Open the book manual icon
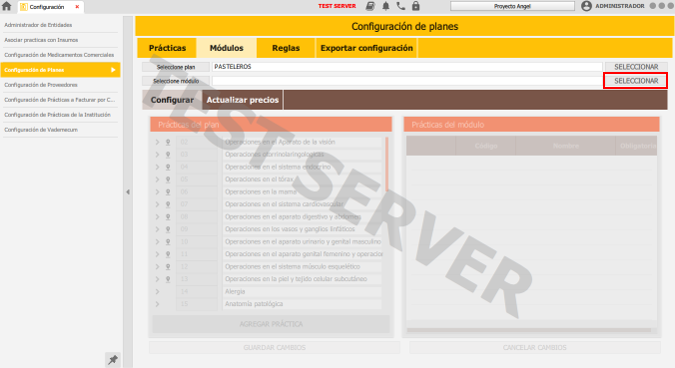Image resolution: width=675 pixels, height=368 pixels. pos(370,6)
